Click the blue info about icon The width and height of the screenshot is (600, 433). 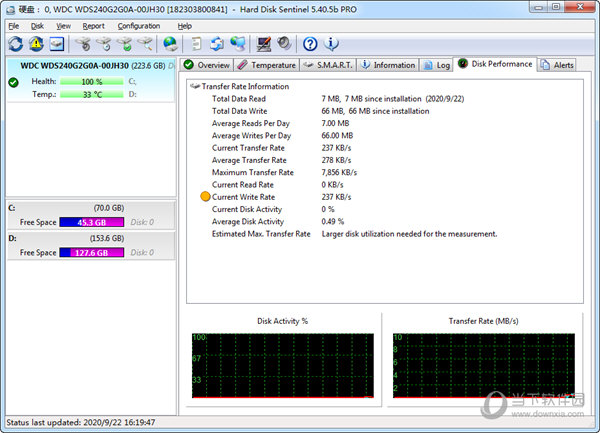[x=331, y=44]
